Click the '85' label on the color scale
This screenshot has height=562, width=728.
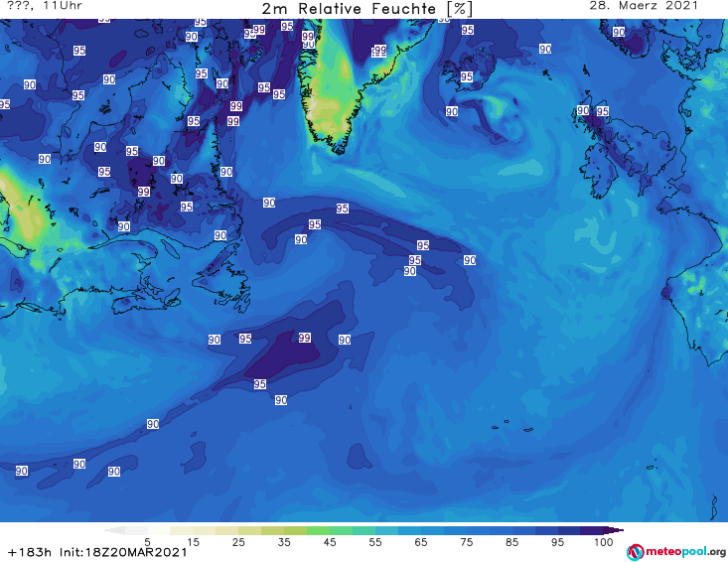click(x=511, y=542)
